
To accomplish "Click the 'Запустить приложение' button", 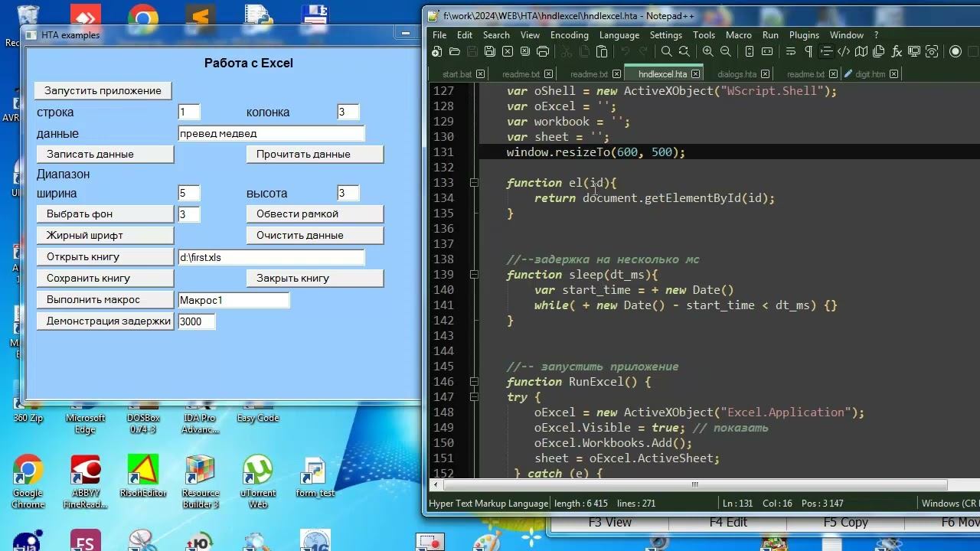I will [x=103, y=90].
